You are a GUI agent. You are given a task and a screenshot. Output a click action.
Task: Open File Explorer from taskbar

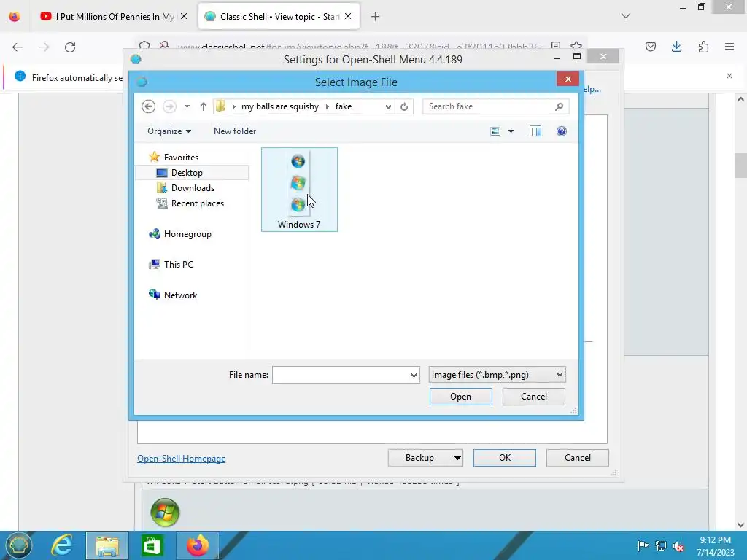tap(107, 545)
